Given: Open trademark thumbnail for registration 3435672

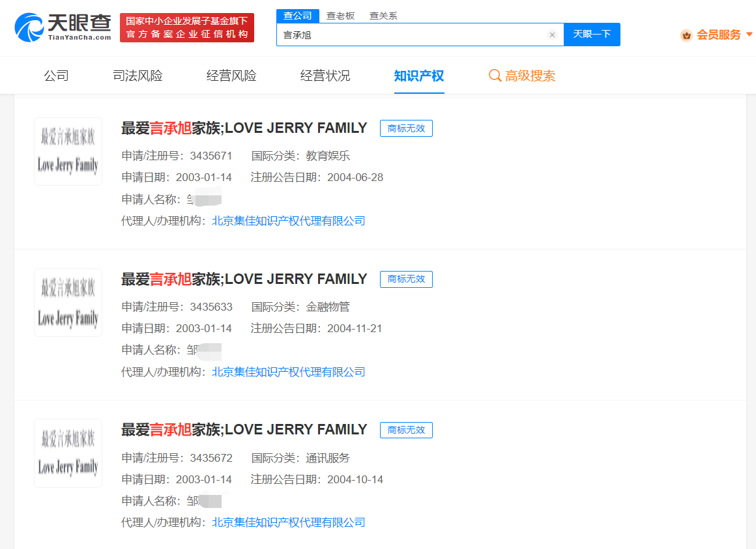Looking at the screenshot, I should tap(68, 453).
